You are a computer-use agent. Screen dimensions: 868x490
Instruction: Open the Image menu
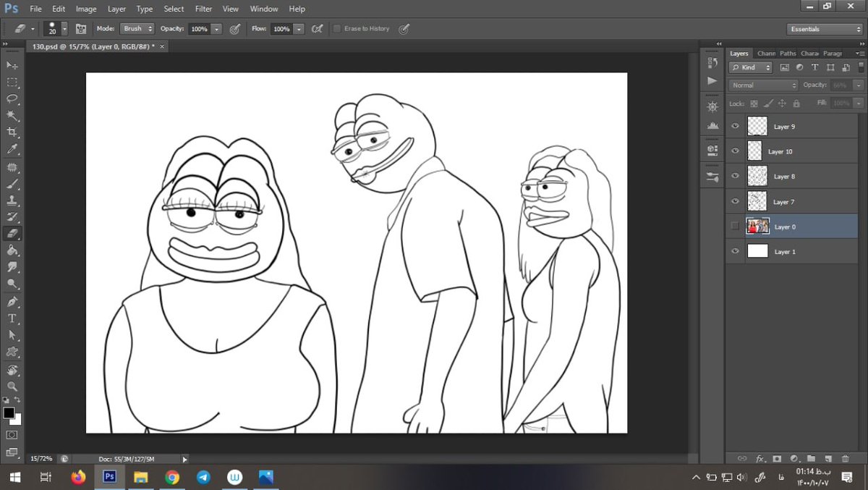click(86, 9)
